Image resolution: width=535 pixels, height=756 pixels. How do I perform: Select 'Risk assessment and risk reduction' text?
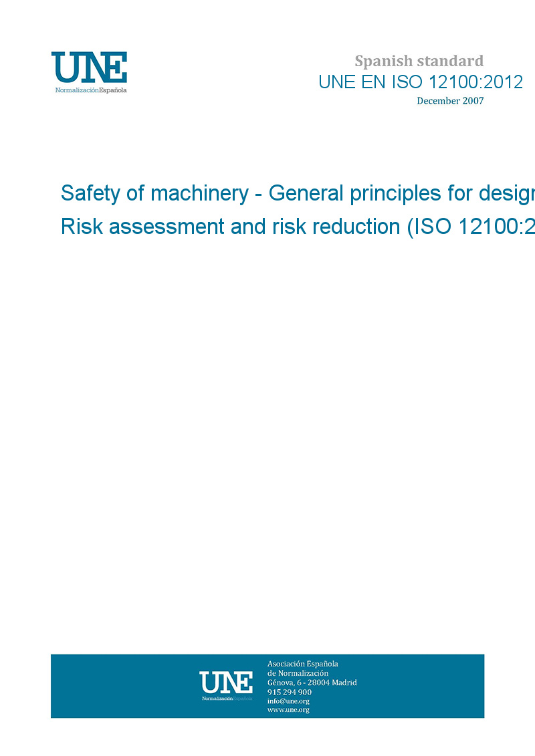pyautogui.click(x=231, y=227)
